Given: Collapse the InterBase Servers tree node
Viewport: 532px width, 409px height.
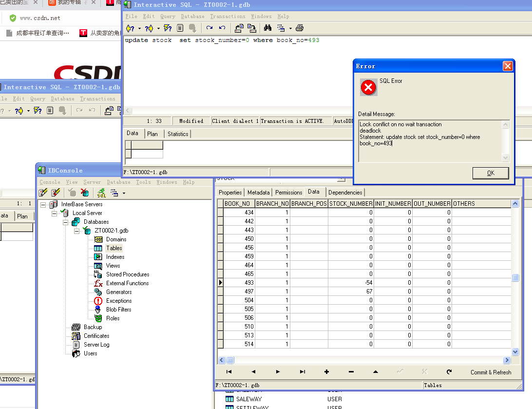Looking at the screenshot, I should [x=43, y=205].
